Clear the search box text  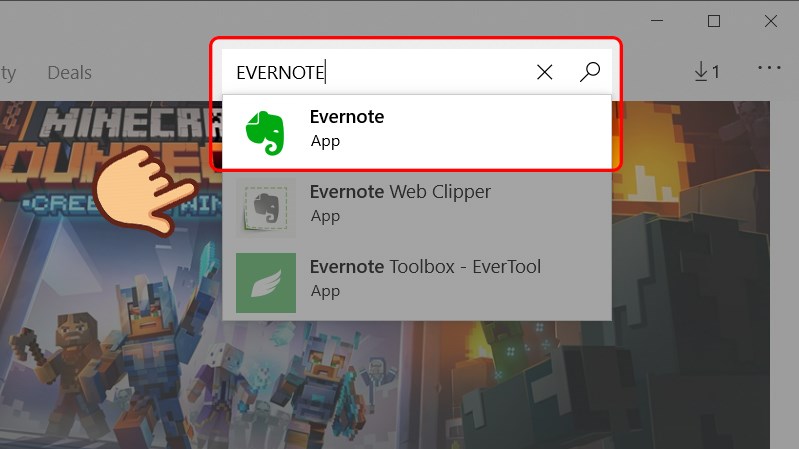[544, 72]
